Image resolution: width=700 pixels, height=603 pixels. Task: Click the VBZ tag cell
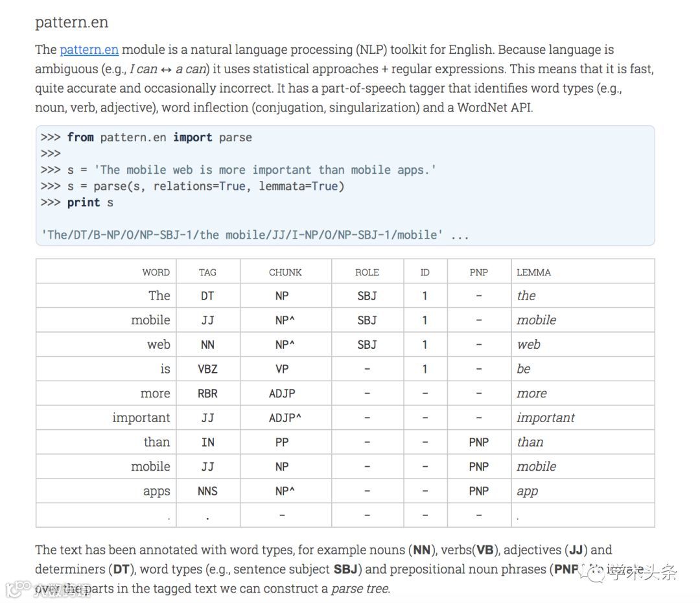tap(207, 369)
